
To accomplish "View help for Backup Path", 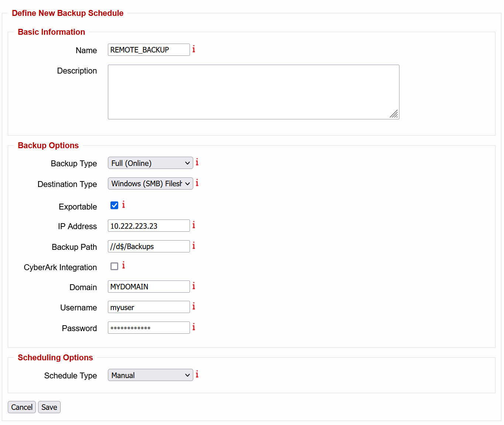I will [x=194, y=246].
